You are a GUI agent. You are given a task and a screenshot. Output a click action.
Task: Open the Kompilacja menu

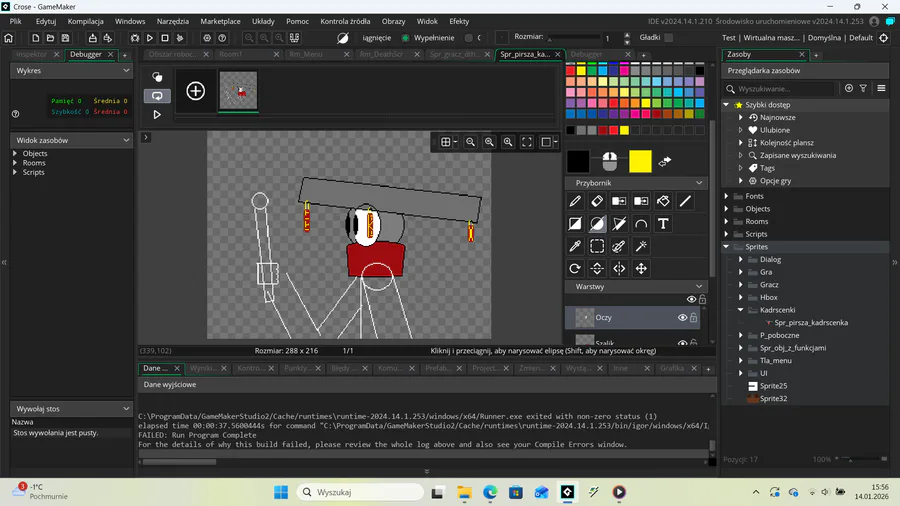86,21
